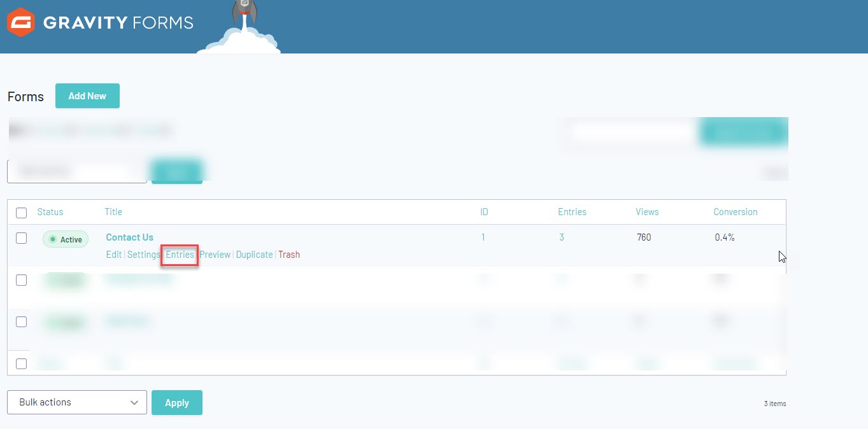Click the Gravity Forms hexagon logo icon

20,23
